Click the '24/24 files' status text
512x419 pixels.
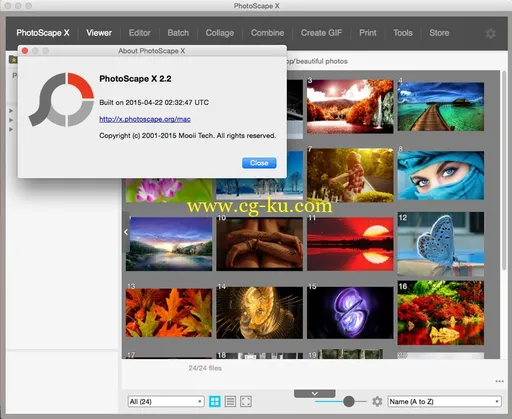pyautogui.click(x=205, y=368)
